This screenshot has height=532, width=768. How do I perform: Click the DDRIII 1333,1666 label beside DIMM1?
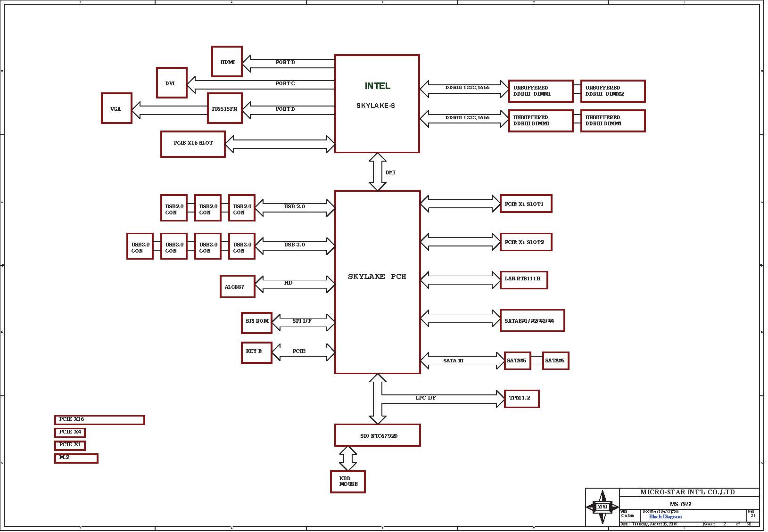[467, 88]
